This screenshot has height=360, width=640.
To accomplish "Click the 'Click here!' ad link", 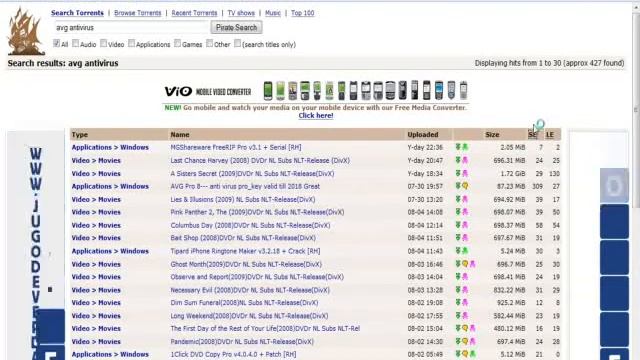I will pos(316,116).
